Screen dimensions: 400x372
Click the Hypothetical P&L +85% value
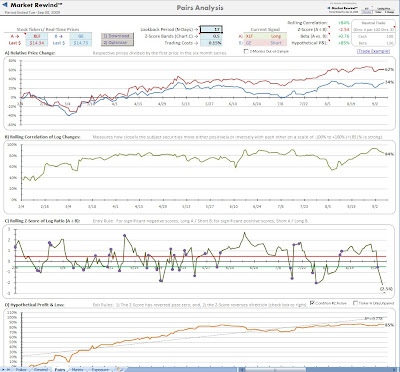[x=343, y=43]
